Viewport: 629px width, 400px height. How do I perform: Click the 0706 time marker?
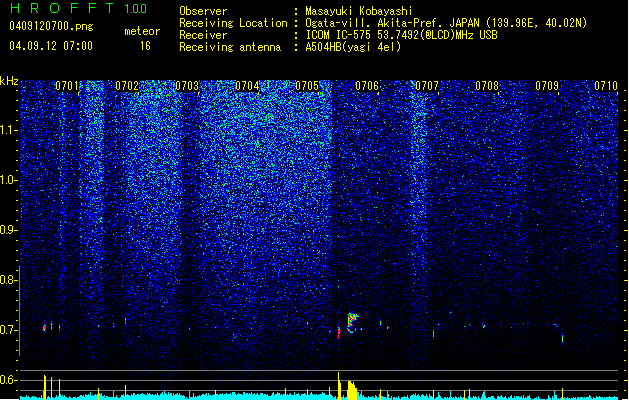coord(367,86)
